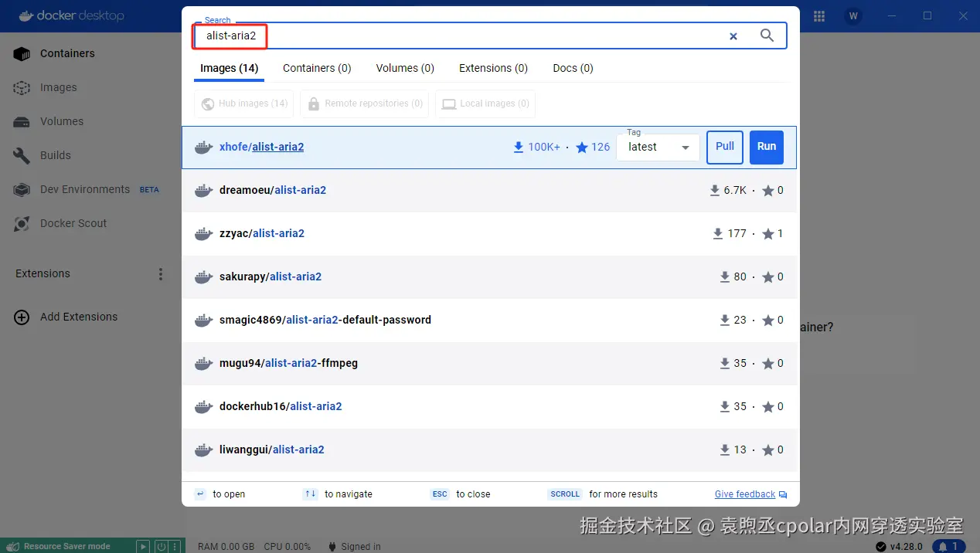
Task: Open the Volumes (0) tab
Action: coord(405,68)
